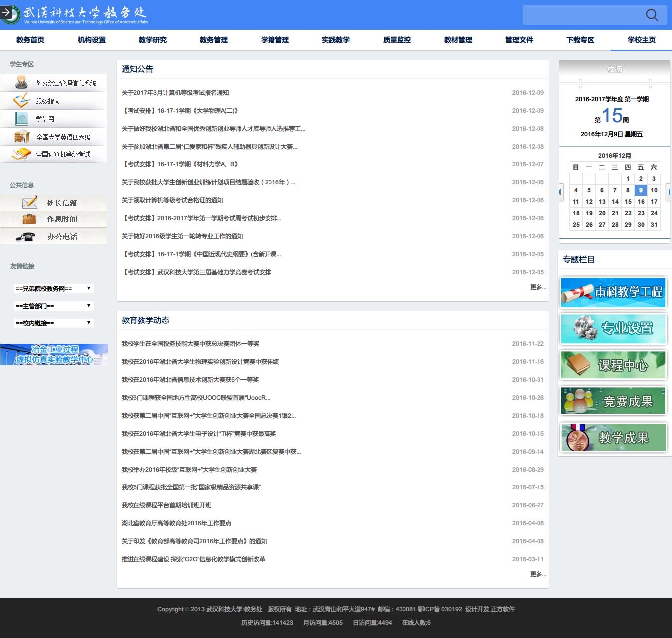This screenshot has width=672, height=638.
Task: Open the 质量监控 menu item
Action: (397, 40)
